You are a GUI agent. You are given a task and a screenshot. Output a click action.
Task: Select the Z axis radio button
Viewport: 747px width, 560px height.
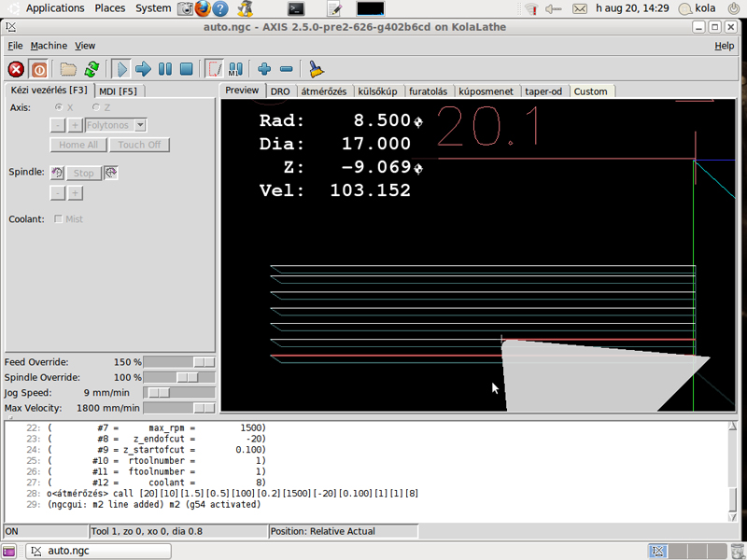[94, 107]
